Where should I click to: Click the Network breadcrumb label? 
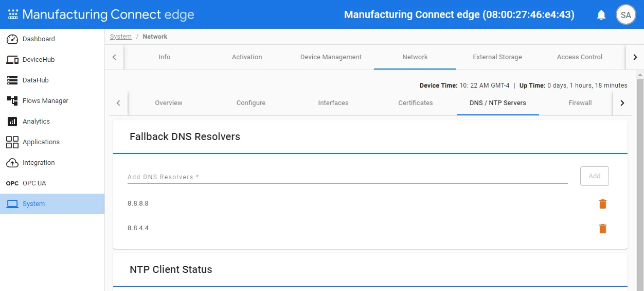tap(155, 37)
